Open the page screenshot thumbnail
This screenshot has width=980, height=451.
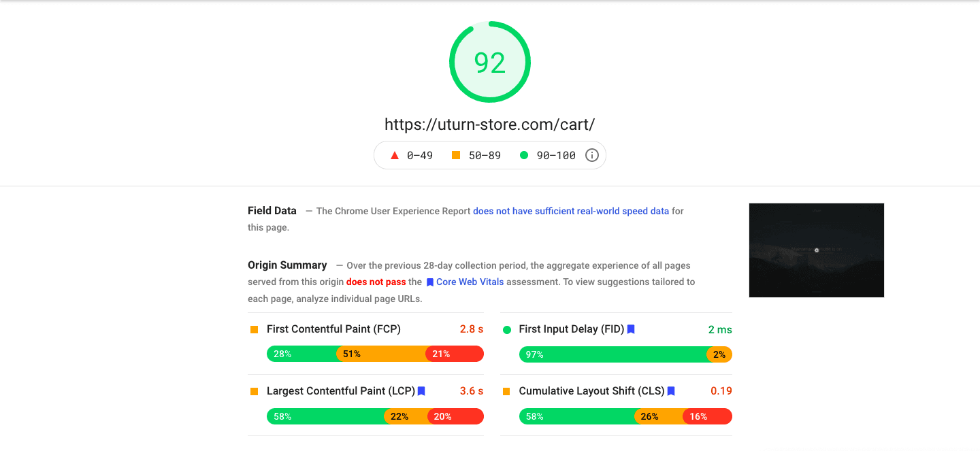coord(817,250)
